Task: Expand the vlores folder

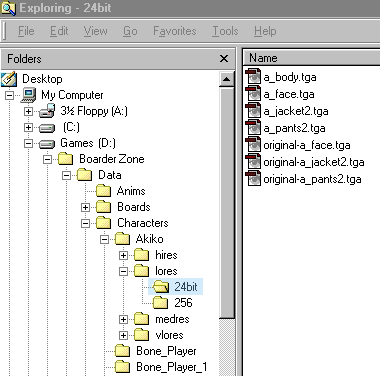Action: [124, 335]
